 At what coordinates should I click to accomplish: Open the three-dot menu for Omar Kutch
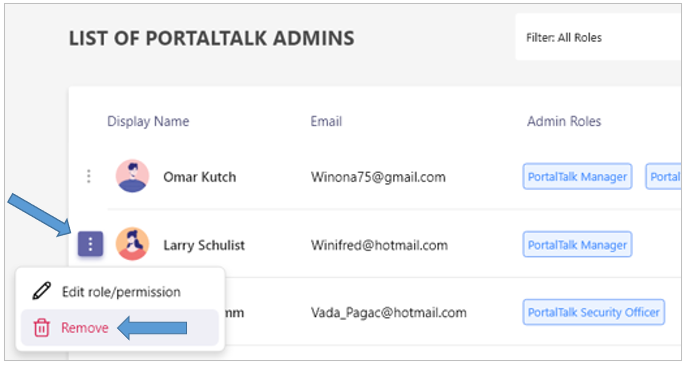pos(89,176)
